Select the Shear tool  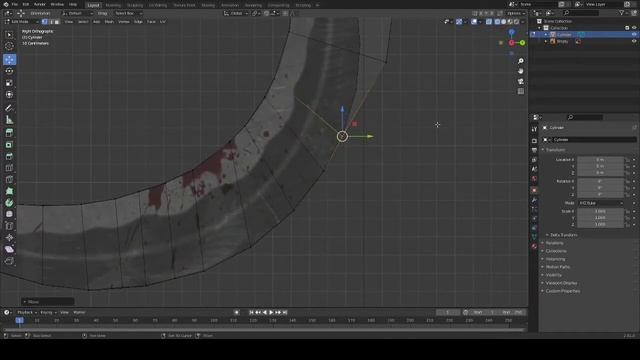(x=9, y=249)
